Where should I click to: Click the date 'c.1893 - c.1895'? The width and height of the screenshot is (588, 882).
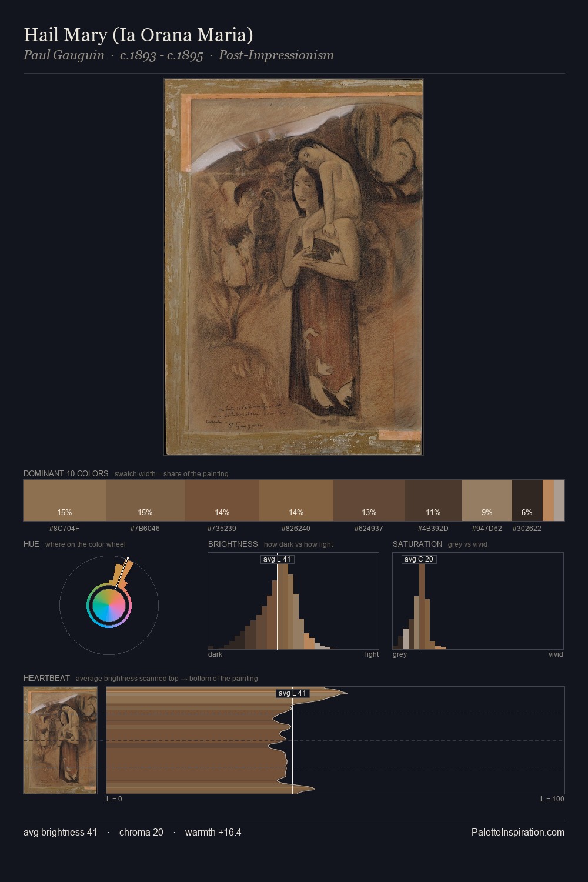(161, 55)
